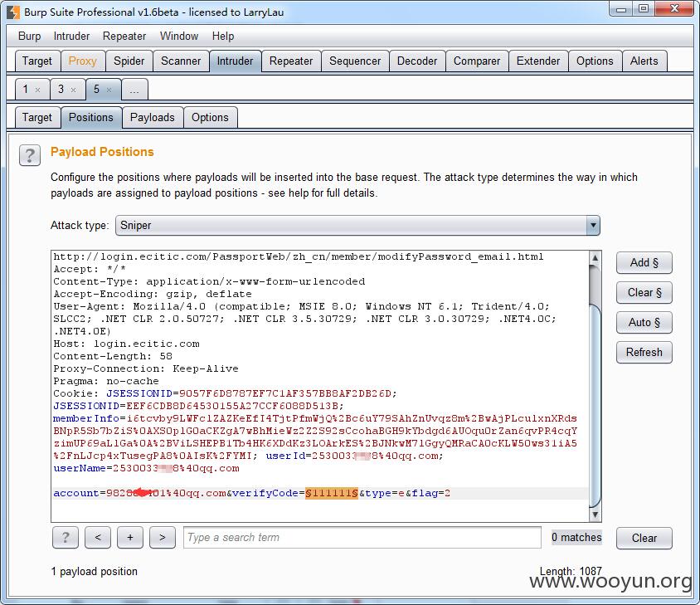Select the main Intruder tool tab
The image size is (700, 605).
tap(236, 61)
